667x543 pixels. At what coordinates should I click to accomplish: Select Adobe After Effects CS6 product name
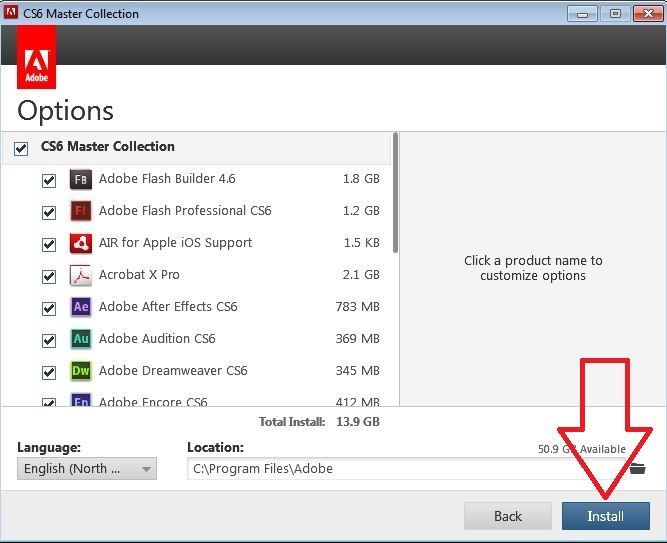(x=168, y=307)
